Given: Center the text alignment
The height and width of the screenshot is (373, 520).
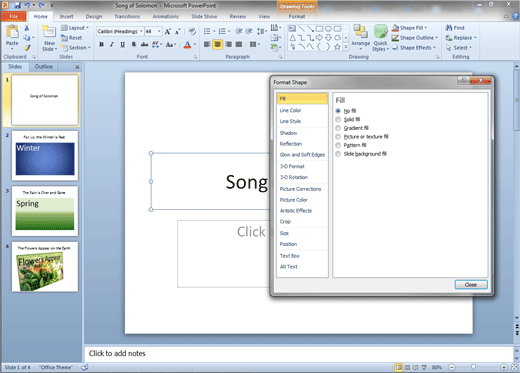Looking at the screenshot, I should [x=217, y=44].
